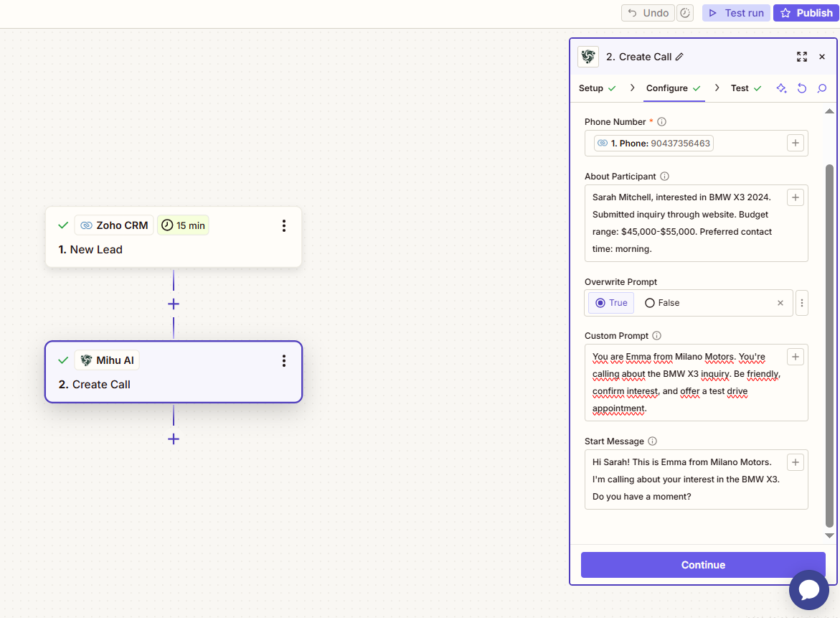Open the AI sparkle assistant icon
The width and height of the screenshot is (840, 618).
(x=782, y=88)
